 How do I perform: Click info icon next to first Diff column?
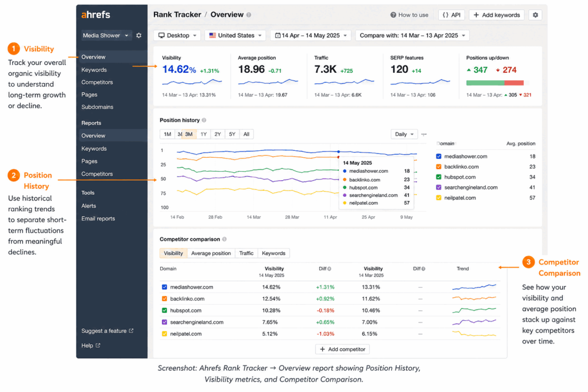(329, 269)
